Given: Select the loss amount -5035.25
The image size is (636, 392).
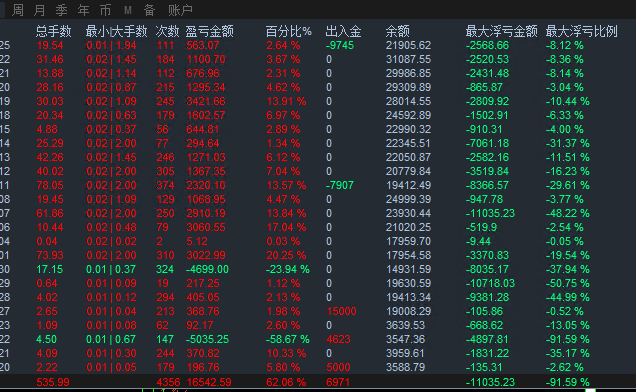Looking at the screenshot, I should click(207, 339).
